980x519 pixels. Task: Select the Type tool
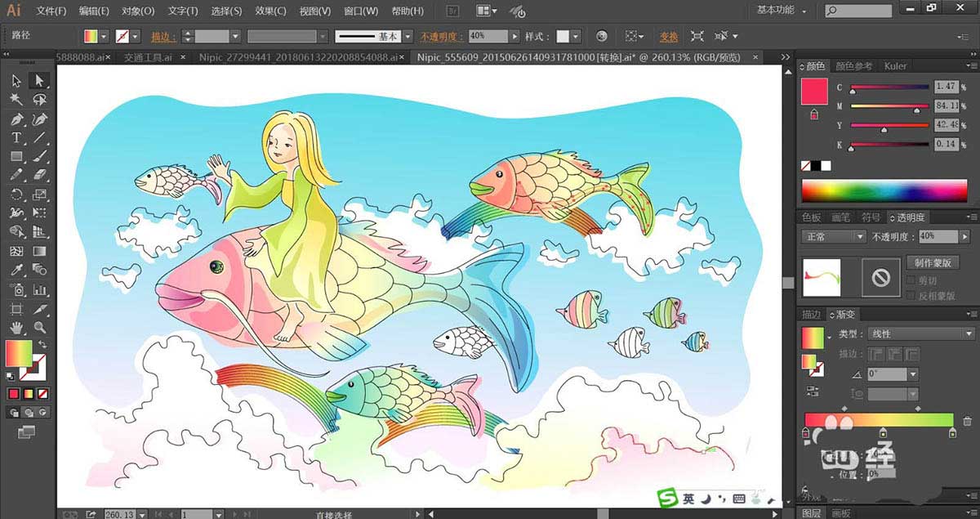16,138
